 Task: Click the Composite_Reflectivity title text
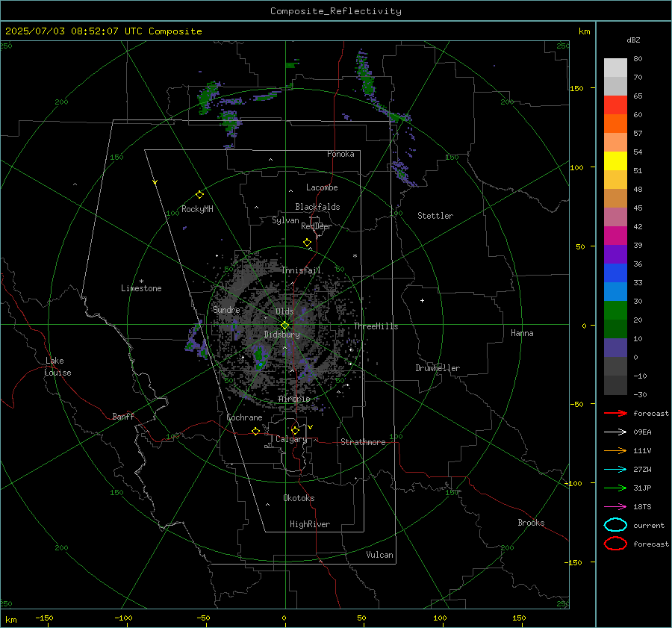pyautogui.click(x=335, y=11)
